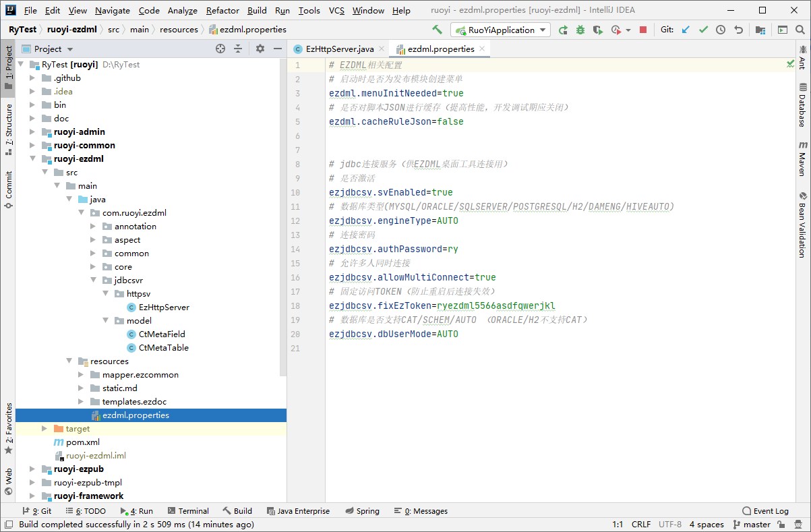Viewport: 811px width, 532px height.
Task: Open Project panel settings gear icon
Action: (260, 49)
